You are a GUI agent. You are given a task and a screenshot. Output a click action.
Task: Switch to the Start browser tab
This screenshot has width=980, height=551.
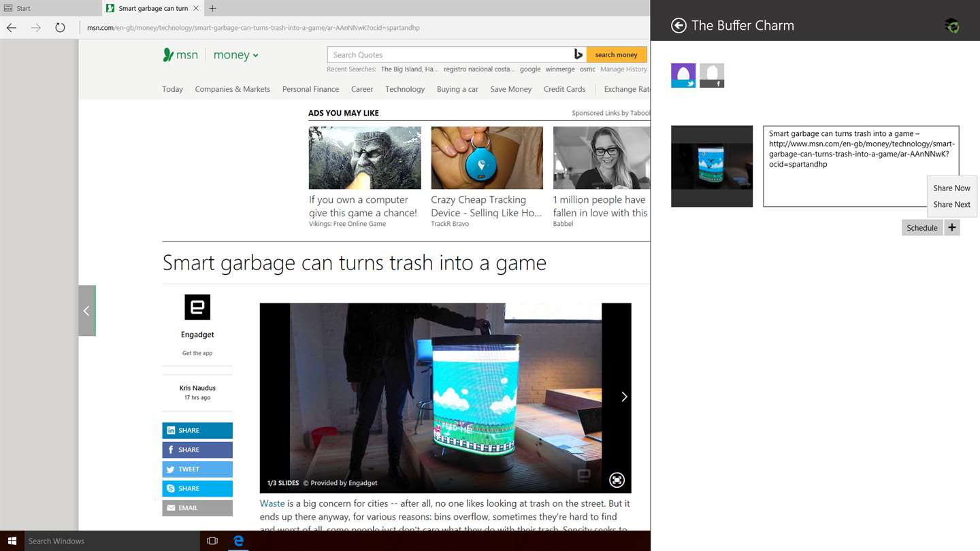pyautogui.click(x=50, y=8)
